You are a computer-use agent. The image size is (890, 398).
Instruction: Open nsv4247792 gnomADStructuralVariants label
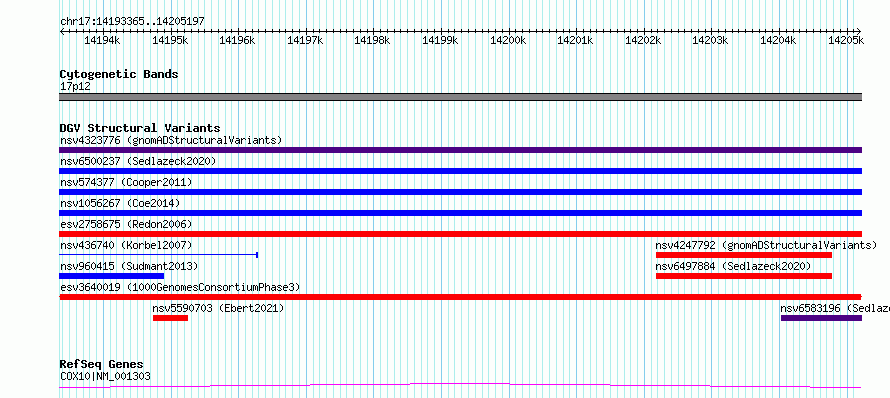[x=766, y=245]
